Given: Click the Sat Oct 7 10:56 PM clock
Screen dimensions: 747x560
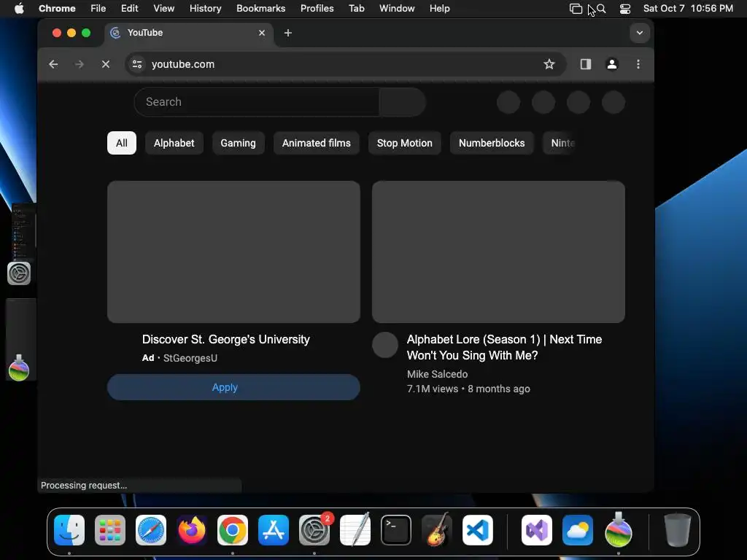Looking at the screenshot, I should [x=688, y=9].
